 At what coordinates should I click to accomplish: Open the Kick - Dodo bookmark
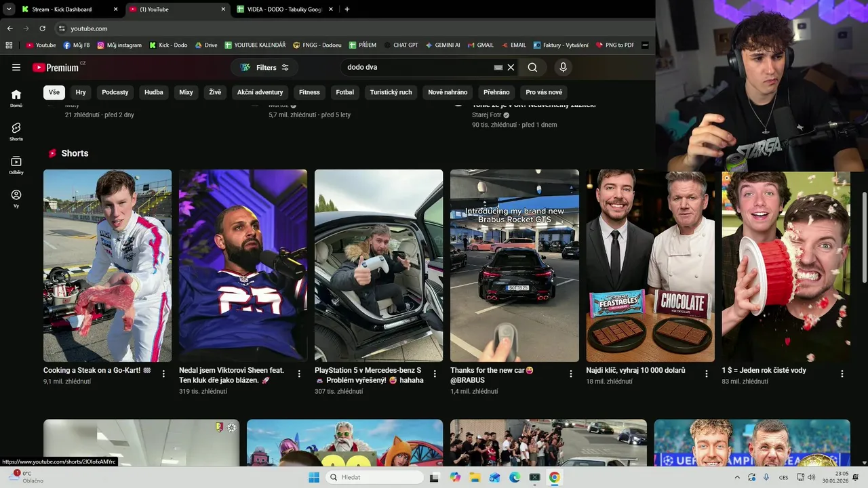(168, 45)
